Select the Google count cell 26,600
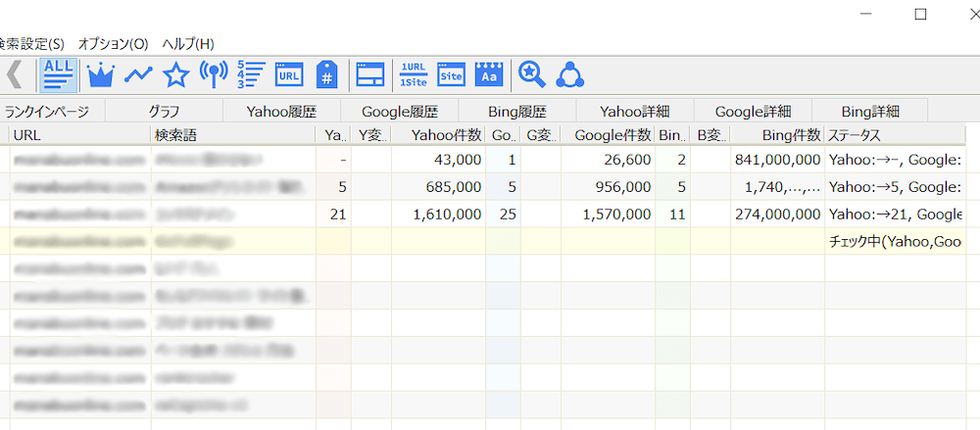This screenshot has height=430, width=980. [609, 160]
